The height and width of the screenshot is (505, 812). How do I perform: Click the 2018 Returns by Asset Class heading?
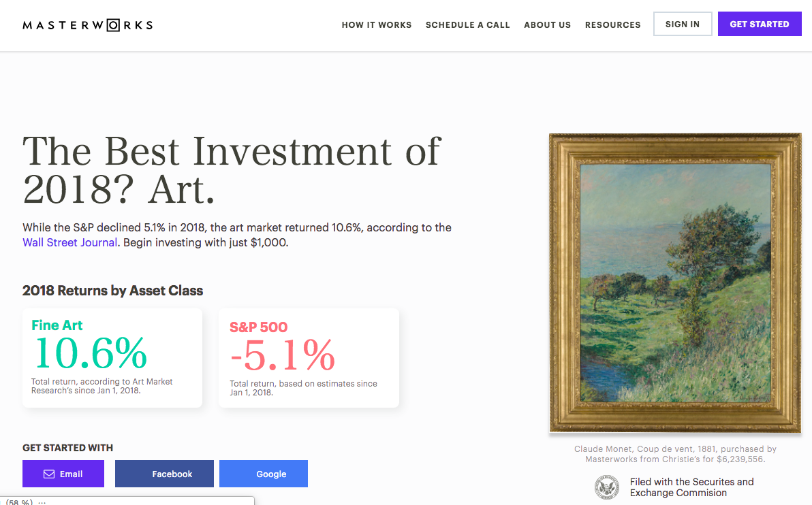(112, 291)
